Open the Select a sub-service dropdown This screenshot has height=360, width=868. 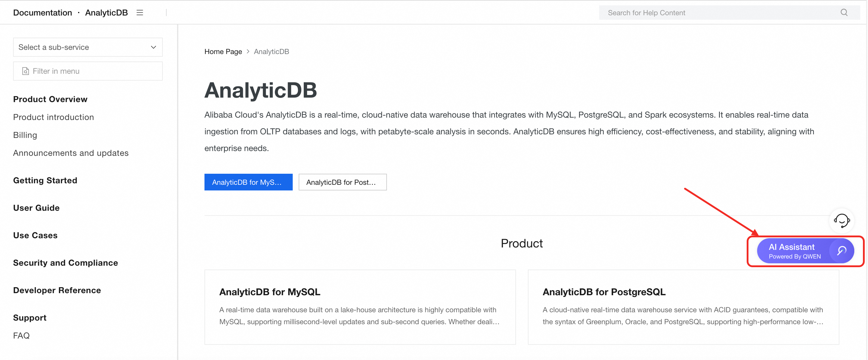point(88,47)
